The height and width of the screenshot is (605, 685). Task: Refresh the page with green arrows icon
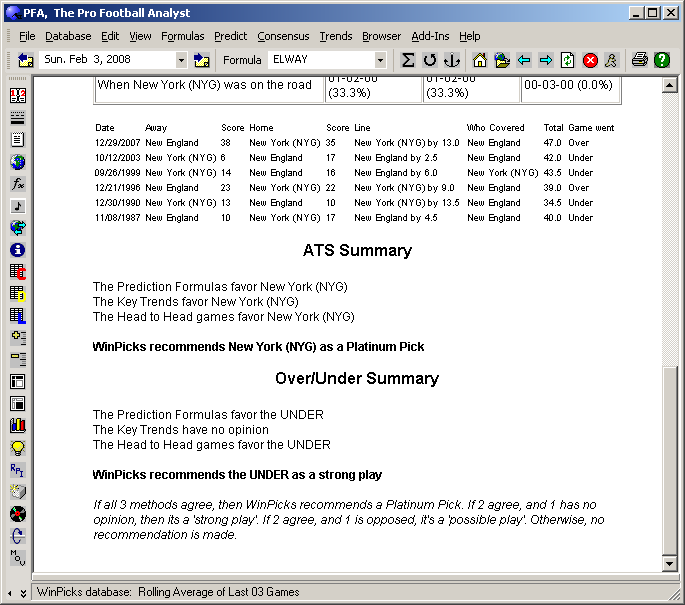click(x=567, y=60)
